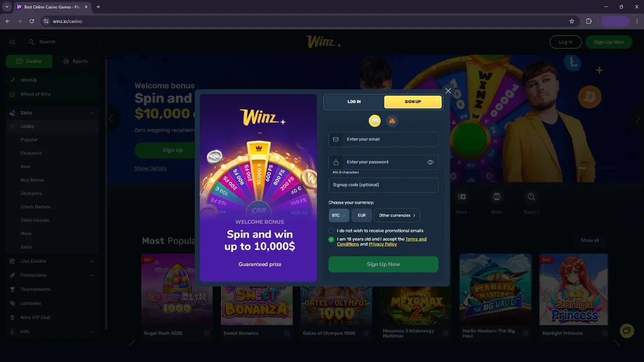This screenshot has width=644, height=362.
Task: Toggle password visibility eye icon
Action: click(x=430, y=162)
